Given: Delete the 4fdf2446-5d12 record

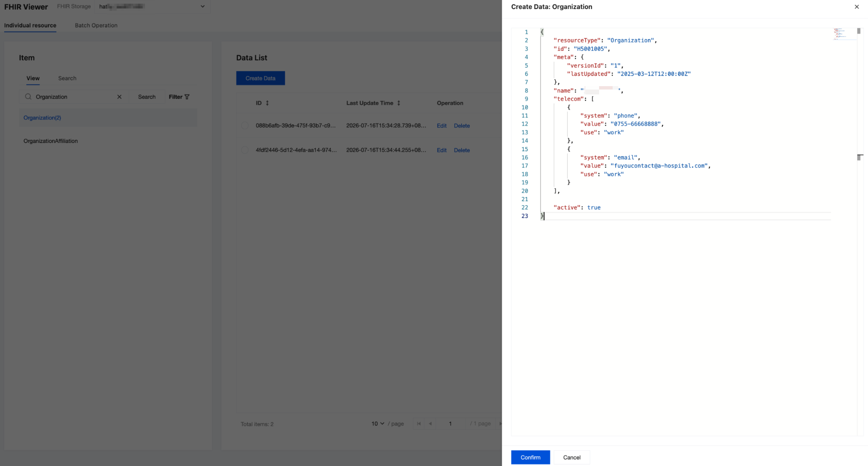Looking at the screenshot, I should pos(462,150).
